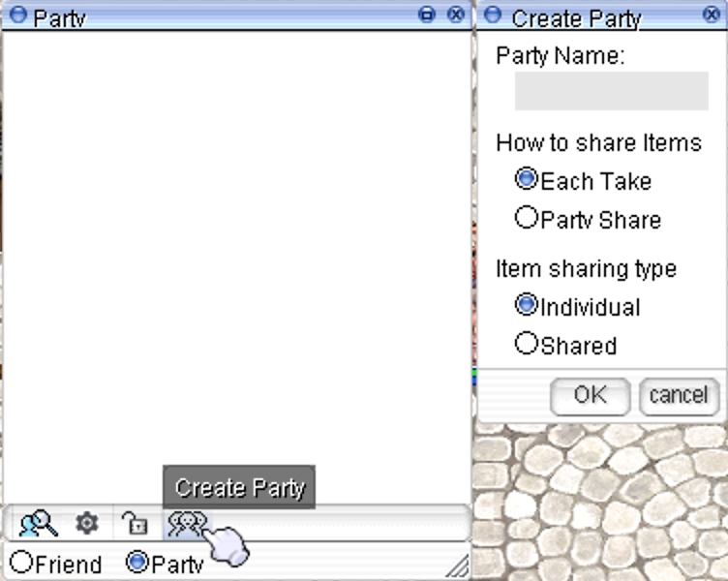Viewport: 728px width, 581px height.
Task: Open party settings with the gear icon
Action: 87,525
